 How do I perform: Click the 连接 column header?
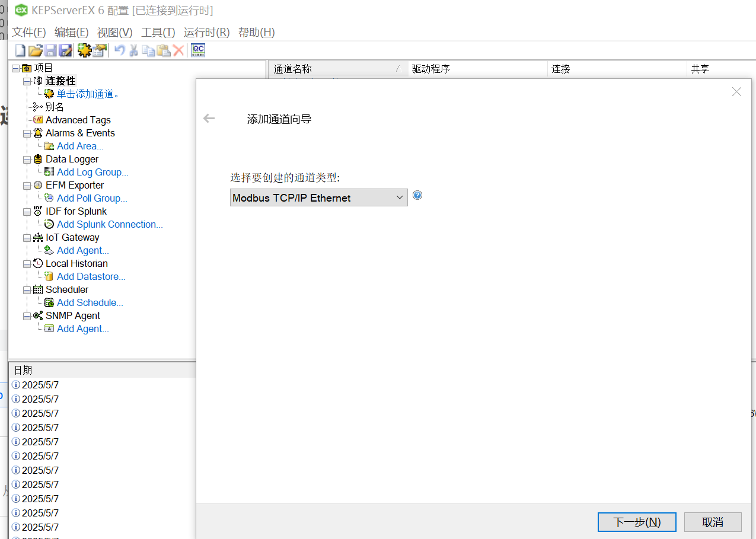(617, 69)
